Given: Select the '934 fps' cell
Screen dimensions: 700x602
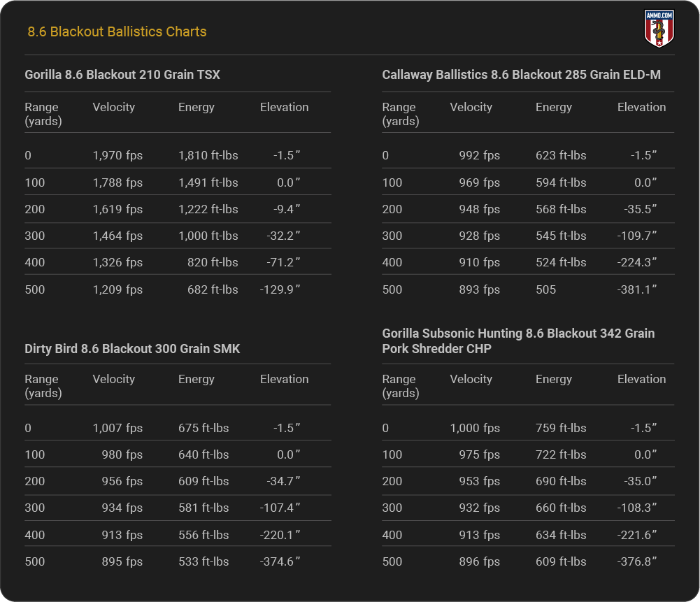Looking at the screenshot, I should (122, 508).
